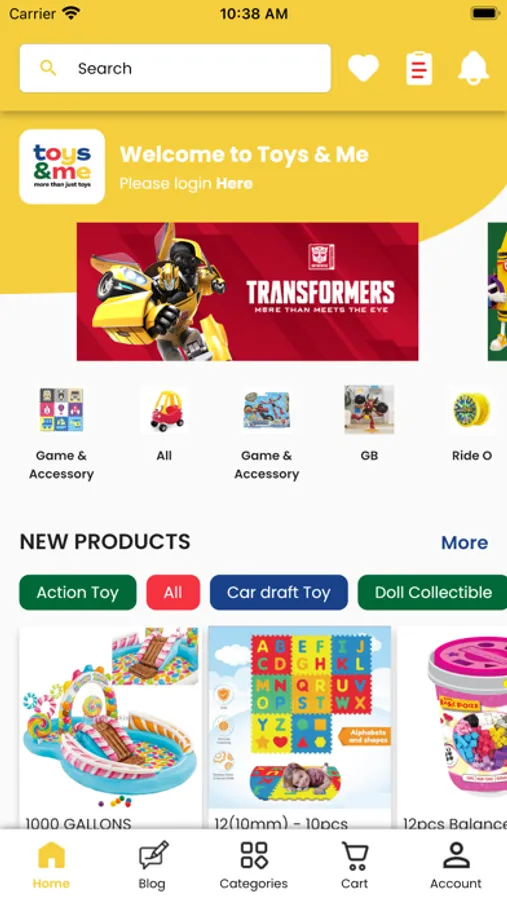Select the Doll Collectible chip
The height and width of the screenshot is (900, 507).
pos(432,592)
